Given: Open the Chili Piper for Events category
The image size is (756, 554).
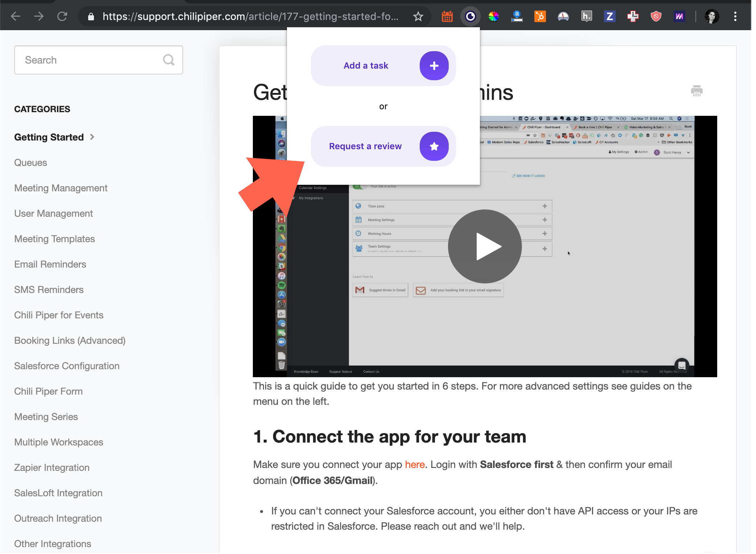Looking at the screenshot, I should coord(59,315).
